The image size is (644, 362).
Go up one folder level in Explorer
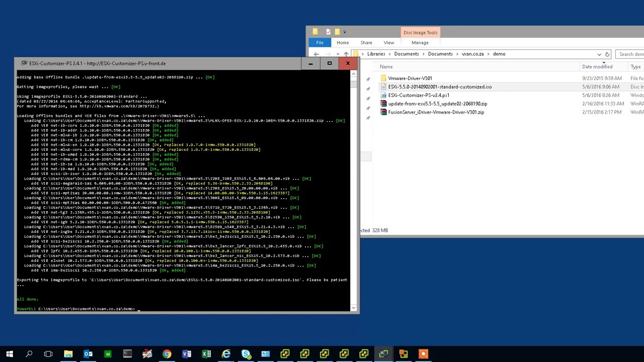[x=346, y=54]
